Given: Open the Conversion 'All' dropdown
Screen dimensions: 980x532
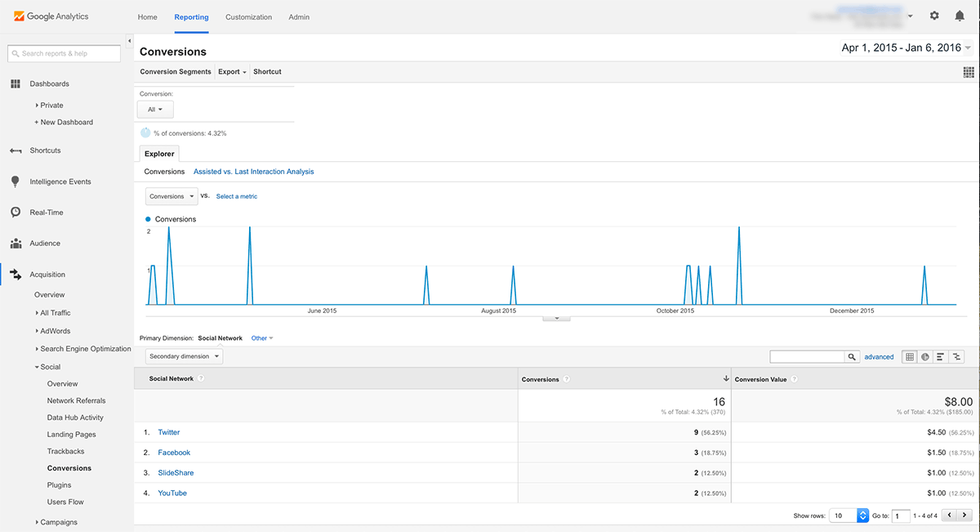Looking at the screenshot, I should [x=155, y=109].
